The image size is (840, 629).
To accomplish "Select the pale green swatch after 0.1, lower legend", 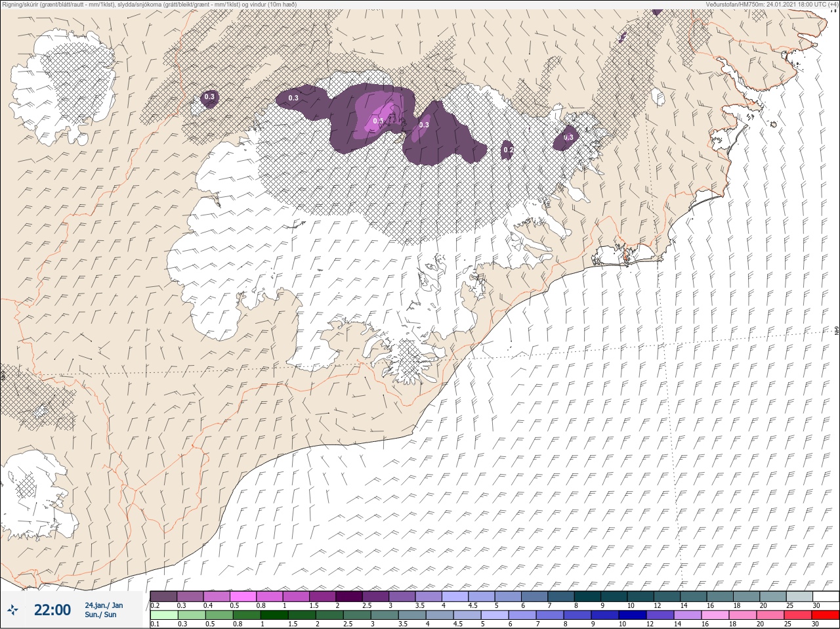I will tap(163, 615).
